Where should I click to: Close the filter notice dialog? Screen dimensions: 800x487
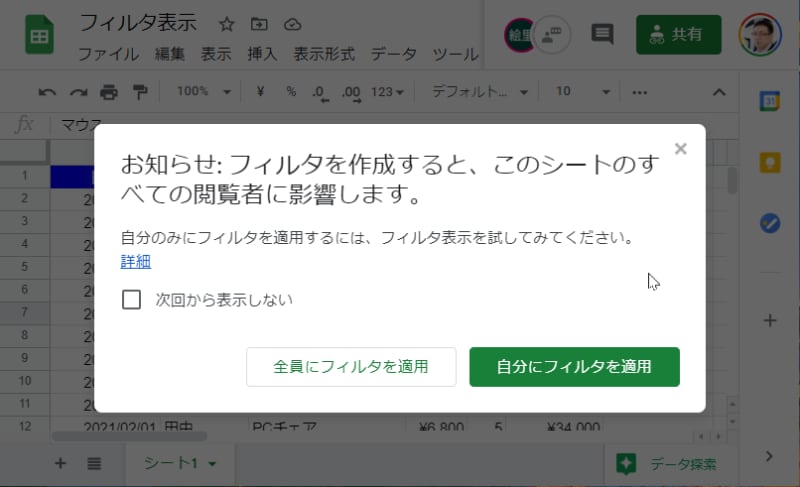pyautogui.click(x=681, y=149)
